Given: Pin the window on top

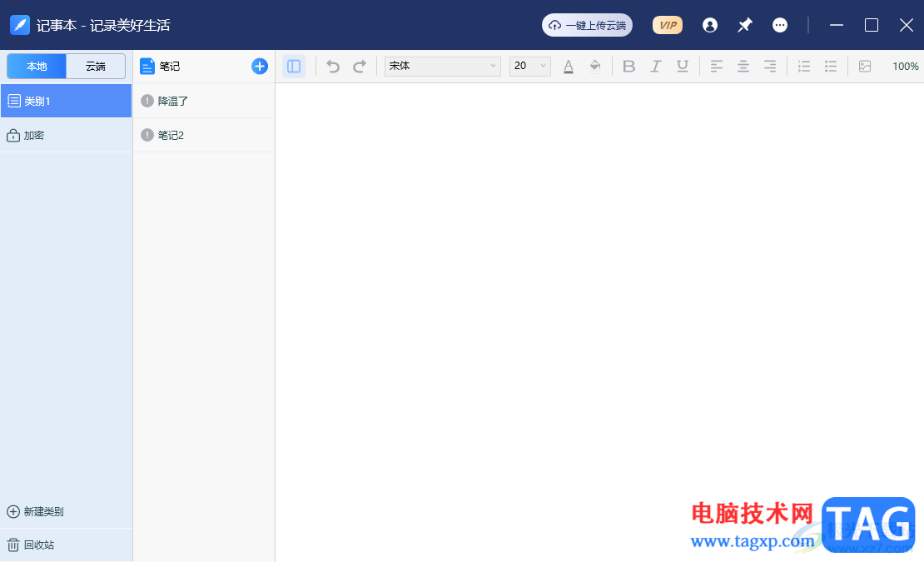Looking at the screenshot, I should pyautogui.click(x=745, y=25).
